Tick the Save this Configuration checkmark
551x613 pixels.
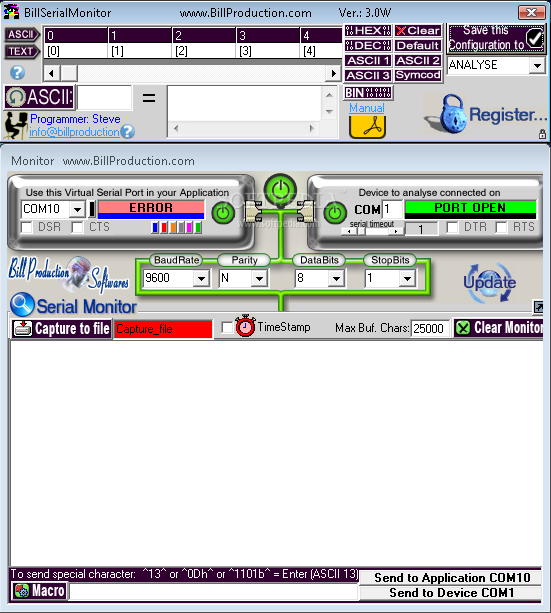pyautogui.click(x=534, y=38)
